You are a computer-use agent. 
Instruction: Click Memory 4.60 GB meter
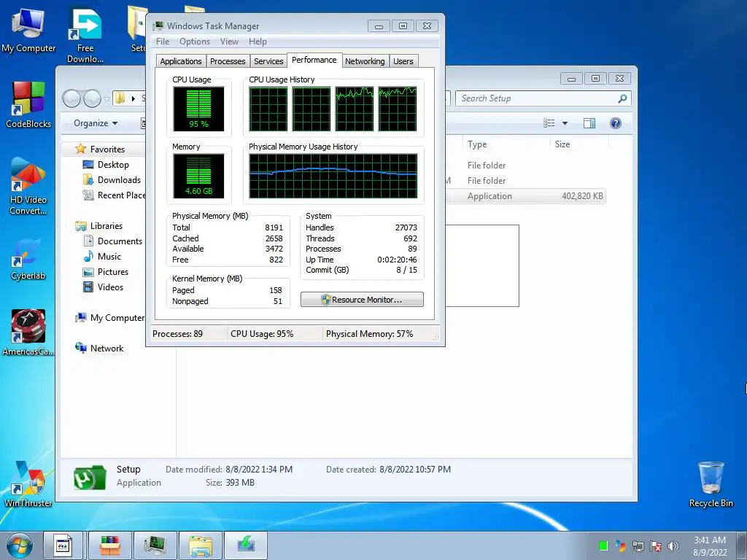(198, 176)
